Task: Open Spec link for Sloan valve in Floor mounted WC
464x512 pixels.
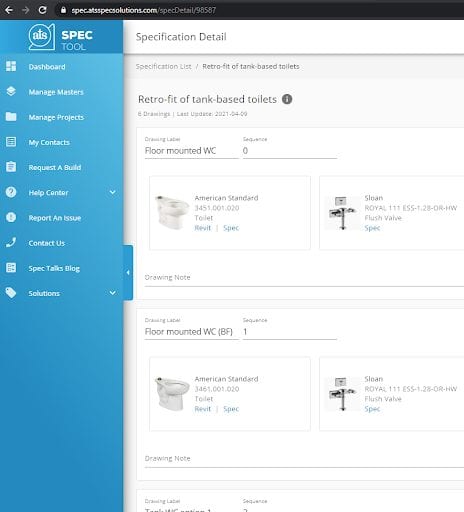Action: click(372, 228)
